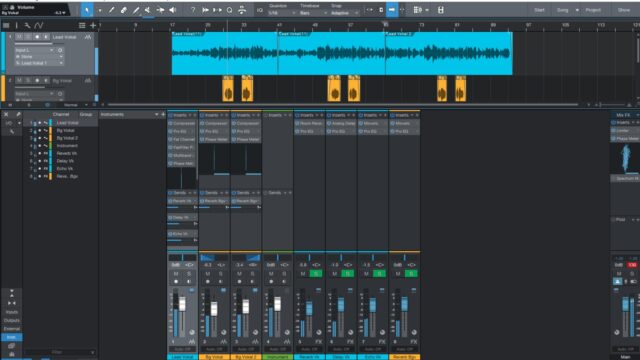
Task: Disable solo on Delay Vk channel 6
Action: tap(348, 273)
